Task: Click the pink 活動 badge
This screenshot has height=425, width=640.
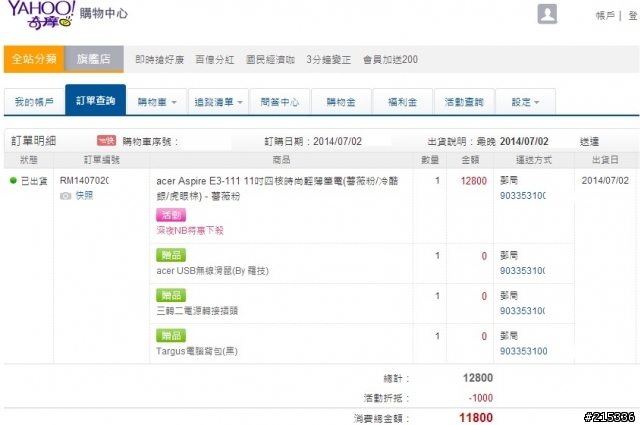Action: click(171, 215)
